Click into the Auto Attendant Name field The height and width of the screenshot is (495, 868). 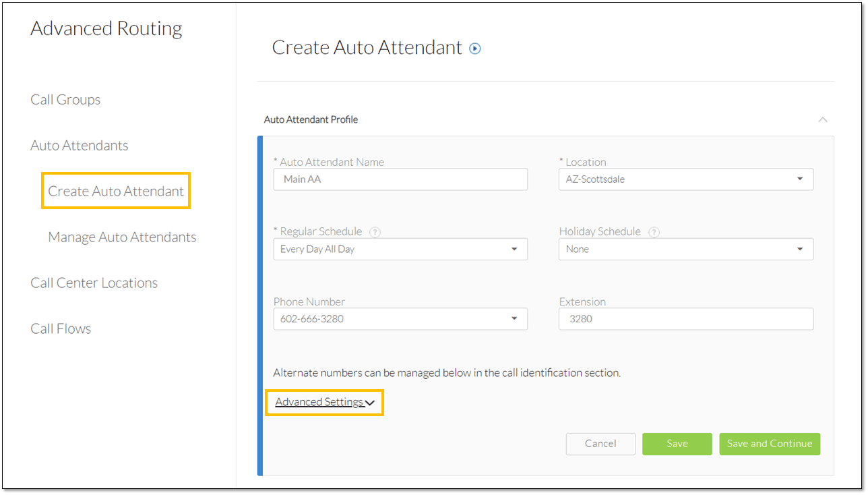400,179
